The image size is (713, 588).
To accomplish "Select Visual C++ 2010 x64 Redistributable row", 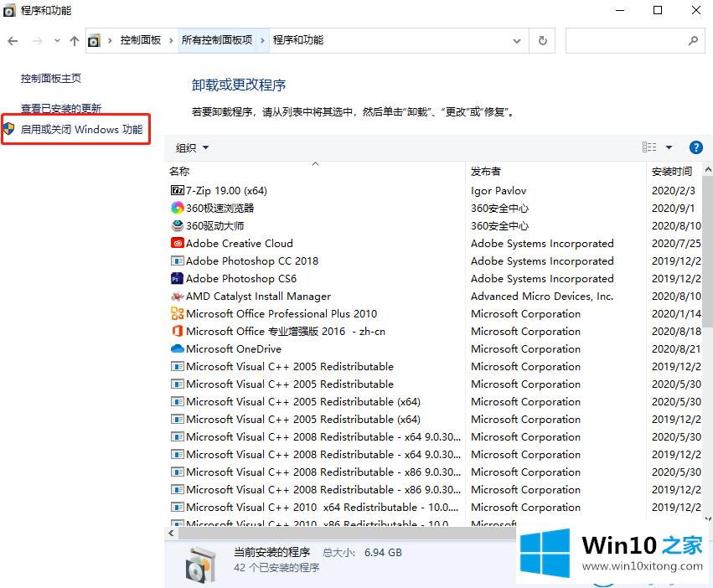I will (315, 508).
